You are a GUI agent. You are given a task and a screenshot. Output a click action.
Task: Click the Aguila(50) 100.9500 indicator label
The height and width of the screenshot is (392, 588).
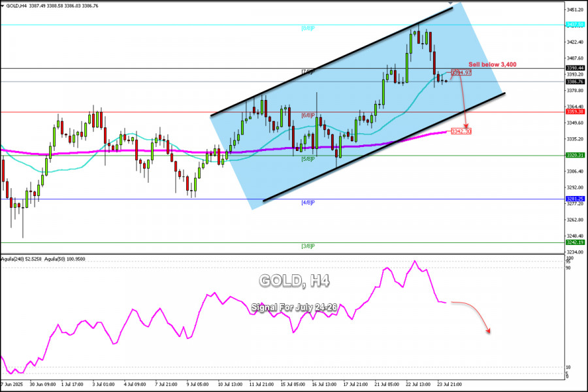click(x=65, y=259)
